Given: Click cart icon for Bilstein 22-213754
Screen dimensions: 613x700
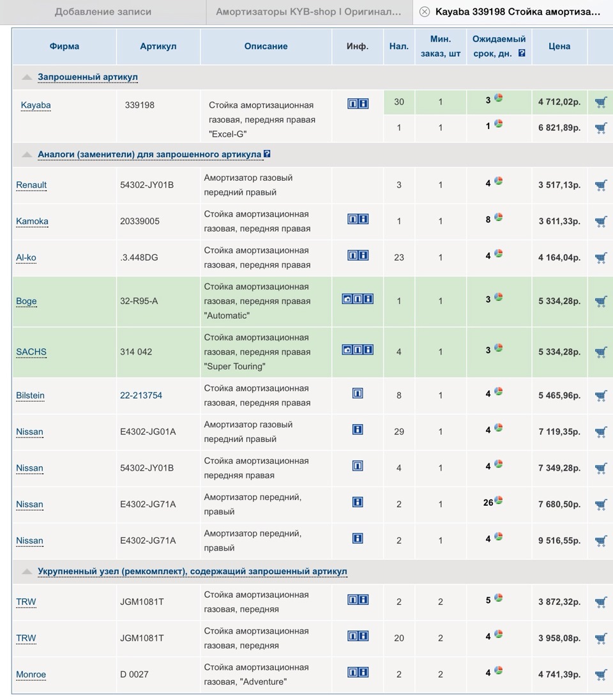Looking at the screenshot, I should [x=600, y=395].
